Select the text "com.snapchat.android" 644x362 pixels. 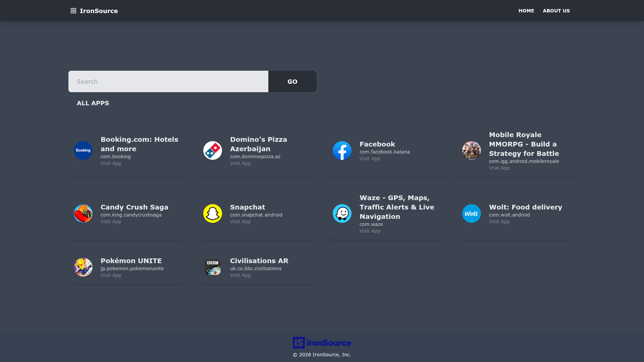coord(256,215)
